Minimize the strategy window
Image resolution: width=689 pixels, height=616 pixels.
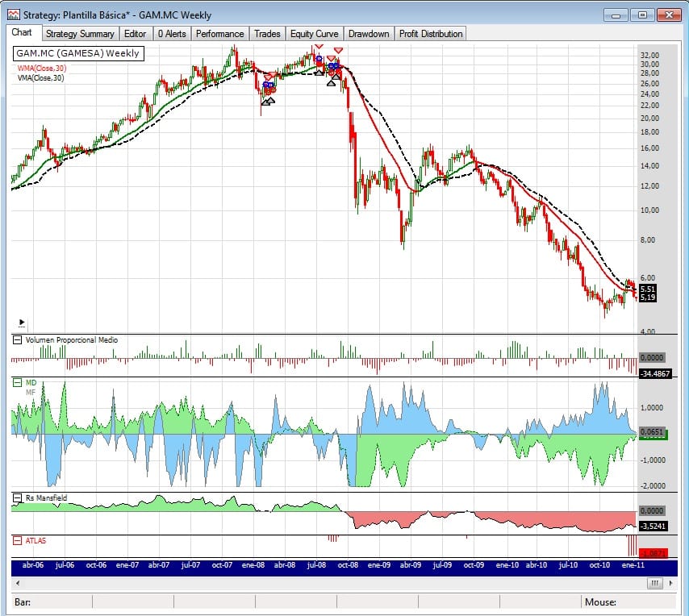pos(617,14)
